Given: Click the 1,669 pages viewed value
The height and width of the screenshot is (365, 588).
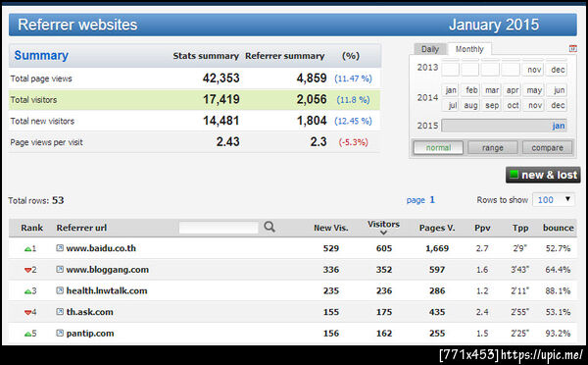Looking at the screenshot, I should (x=437, y=248).
